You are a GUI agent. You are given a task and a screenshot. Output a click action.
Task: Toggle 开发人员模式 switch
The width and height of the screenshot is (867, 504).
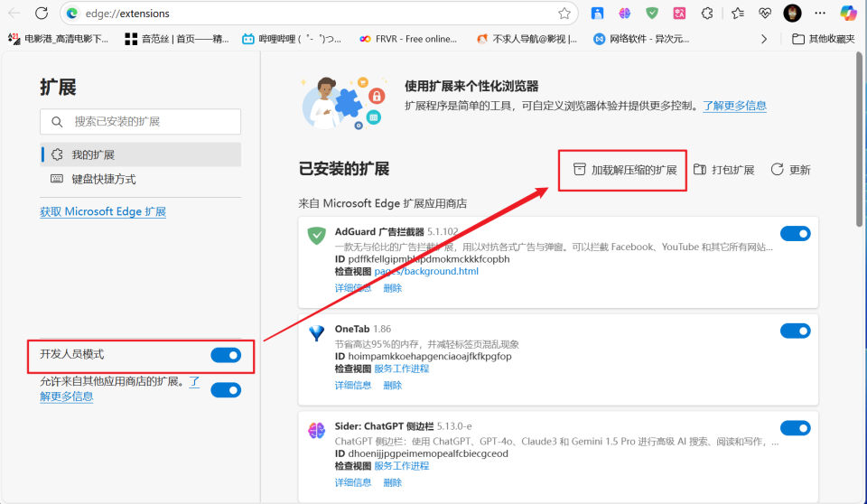click(x=226, y=355)
